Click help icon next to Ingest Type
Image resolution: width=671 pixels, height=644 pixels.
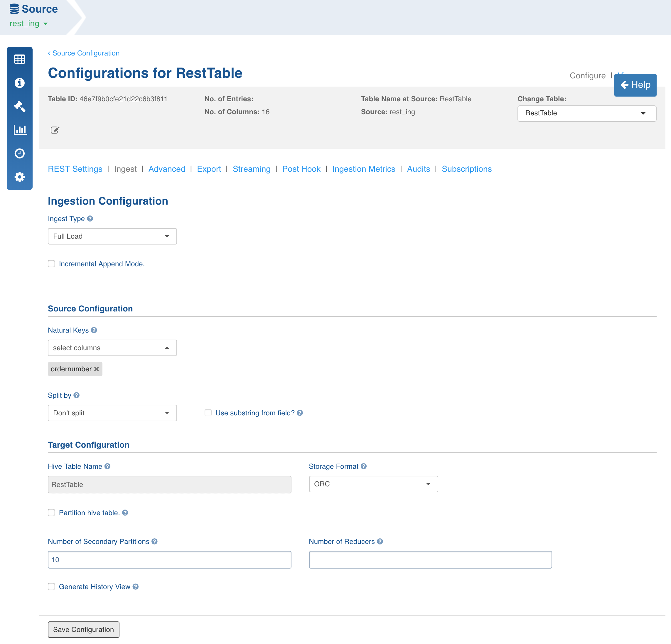pos(90,219)
